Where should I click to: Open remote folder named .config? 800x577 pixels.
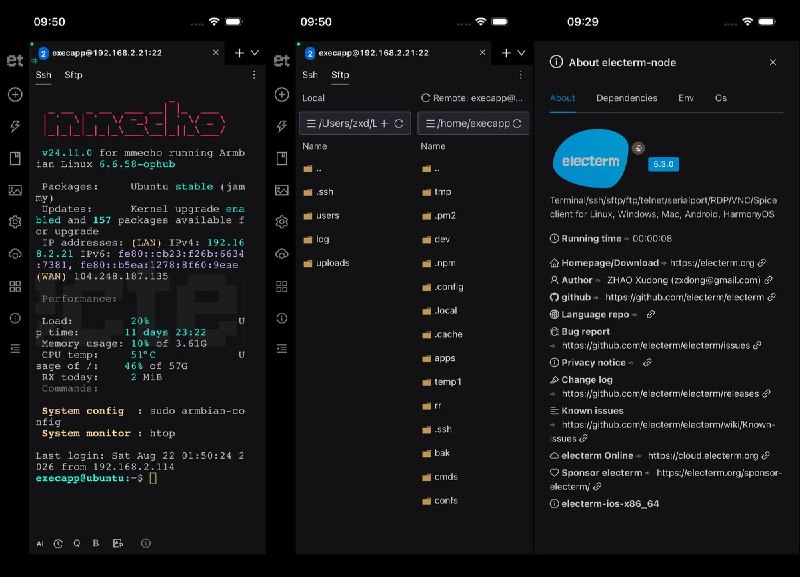tap(443, 287)
